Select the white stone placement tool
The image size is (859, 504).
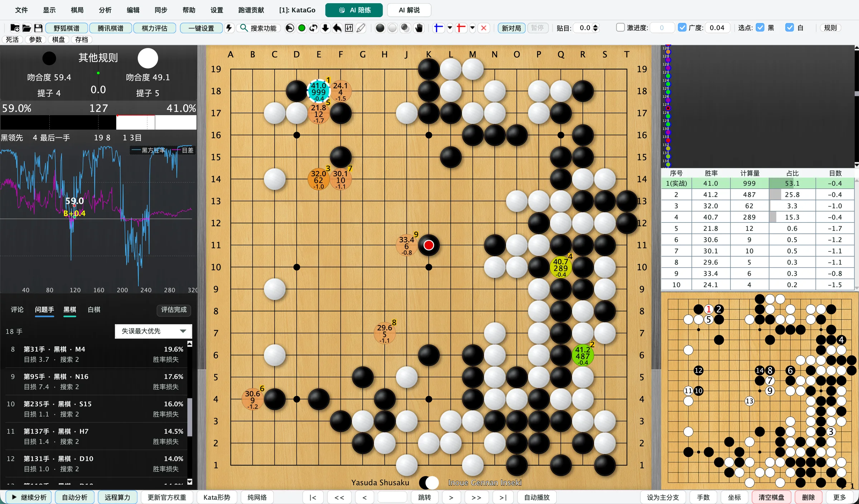point(393,28)
